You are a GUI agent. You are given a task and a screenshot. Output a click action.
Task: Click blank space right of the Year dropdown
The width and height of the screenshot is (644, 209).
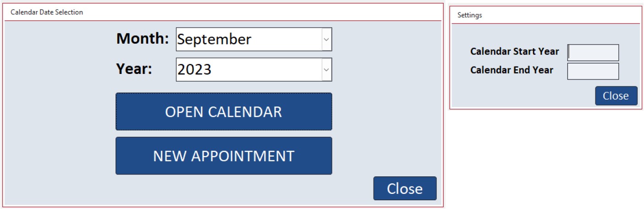click(385, 69)
